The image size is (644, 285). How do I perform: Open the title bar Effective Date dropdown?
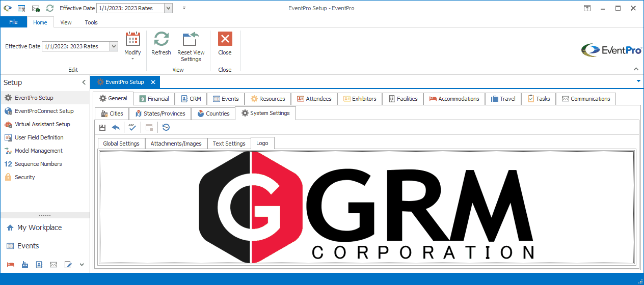click(x=169, y=8)
